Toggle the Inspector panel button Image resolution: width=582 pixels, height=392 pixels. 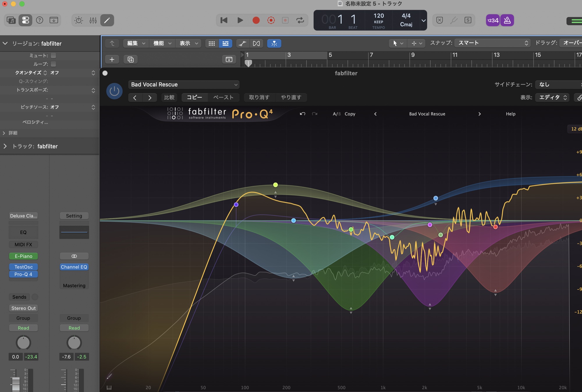tap(26, 20)
